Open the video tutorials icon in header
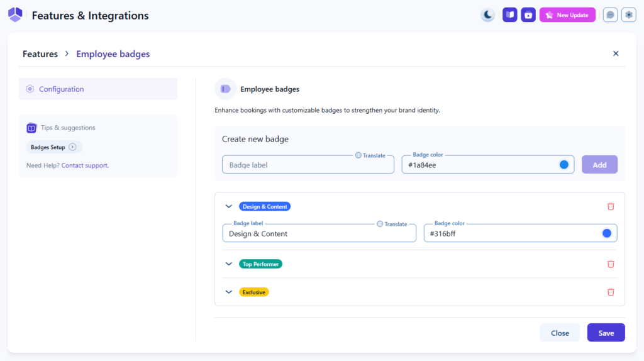The image size is (644, 361). click(x=529, y=15)
